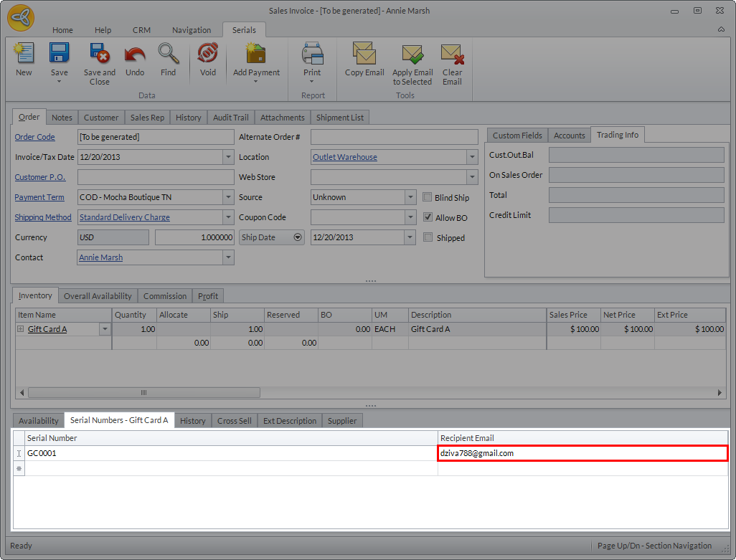Click the Print icon in Report group
Image resolution: width=736 pixels, height=560 pixels.
[312, 54]
